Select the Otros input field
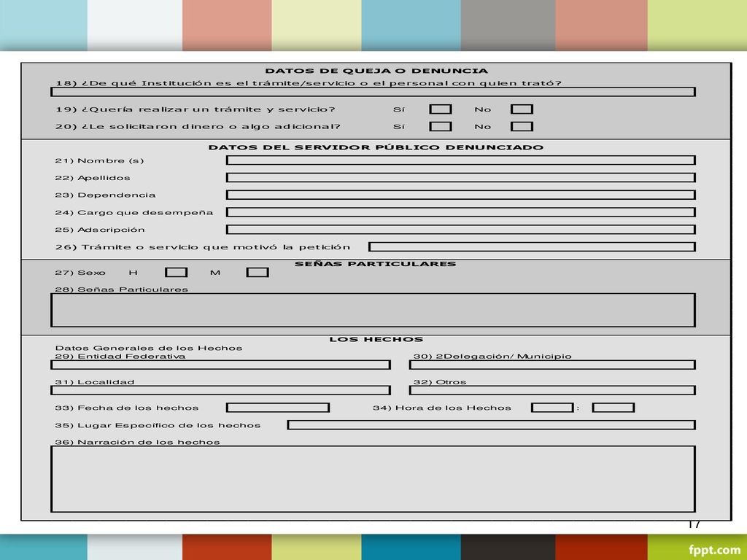This screenshot has width=747, height=560. tap(552, 391)
